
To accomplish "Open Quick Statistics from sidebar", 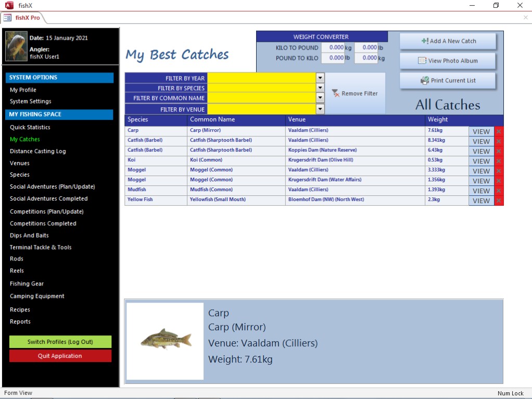I will click(x=30, y=127).
